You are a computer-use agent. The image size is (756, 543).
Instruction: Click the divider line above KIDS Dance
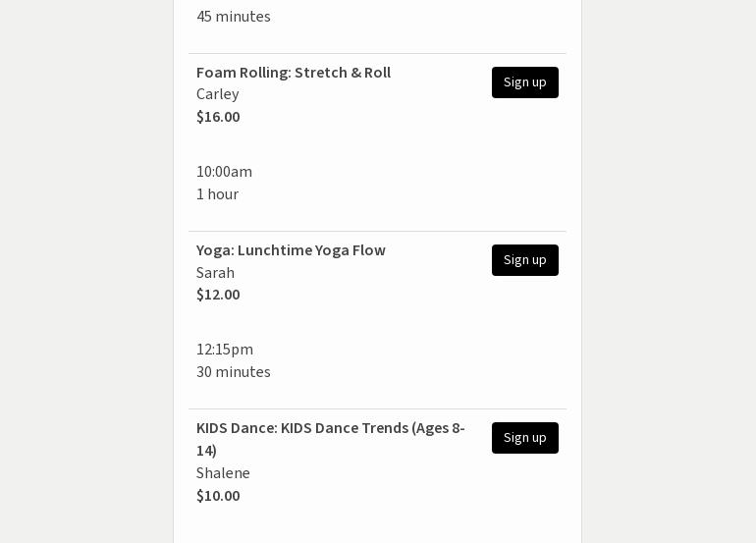pos(377,408)
